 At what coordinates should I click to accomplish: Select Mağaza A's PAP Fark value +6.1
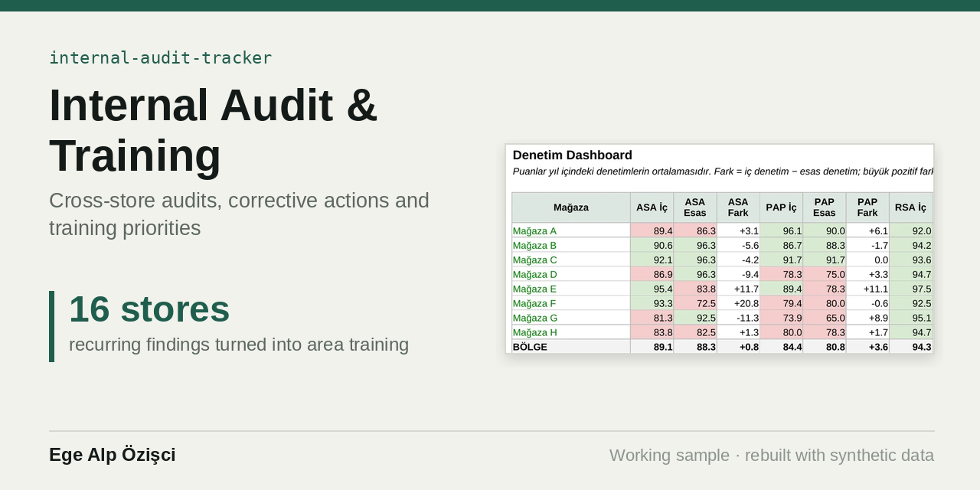tap(867, 231)
